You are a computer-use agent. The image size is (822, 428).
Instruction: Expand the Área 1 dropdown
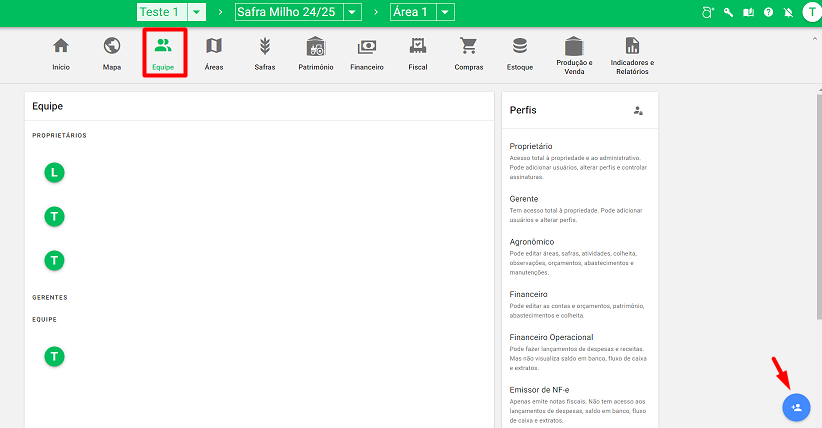[x=445, y=12]
